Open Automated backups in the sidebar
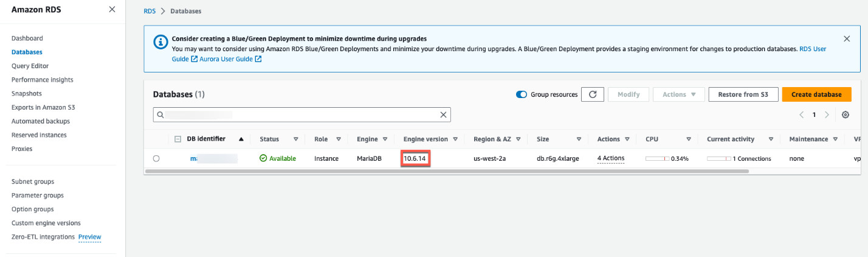 point(41,121)
